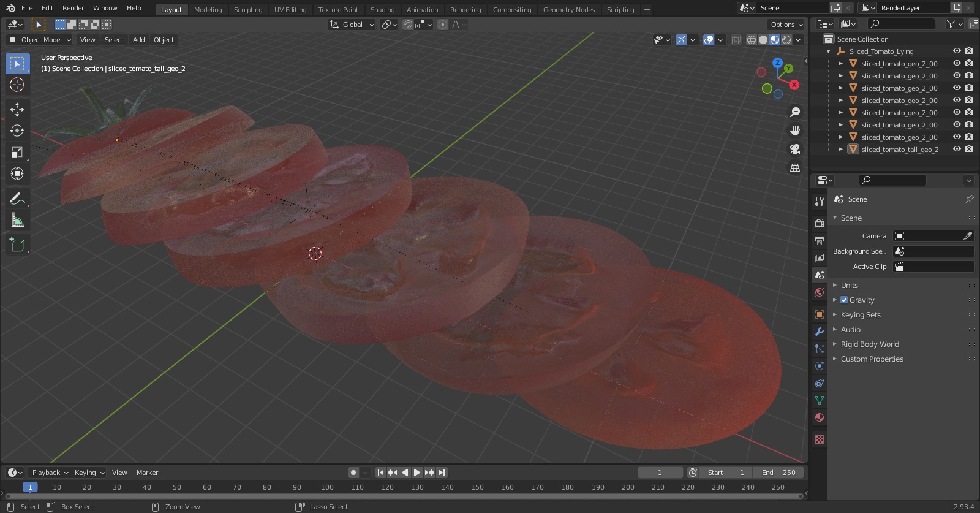Image resolution: width=980 pixels, height=513 pixels.
Task: Select the Measure tool
Action: point(17,220)
